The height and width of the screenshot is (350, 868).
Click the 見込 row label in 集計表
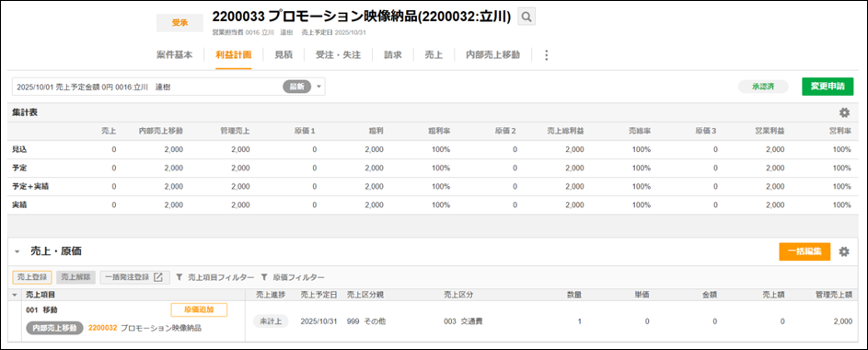click(x=19, y=149)
